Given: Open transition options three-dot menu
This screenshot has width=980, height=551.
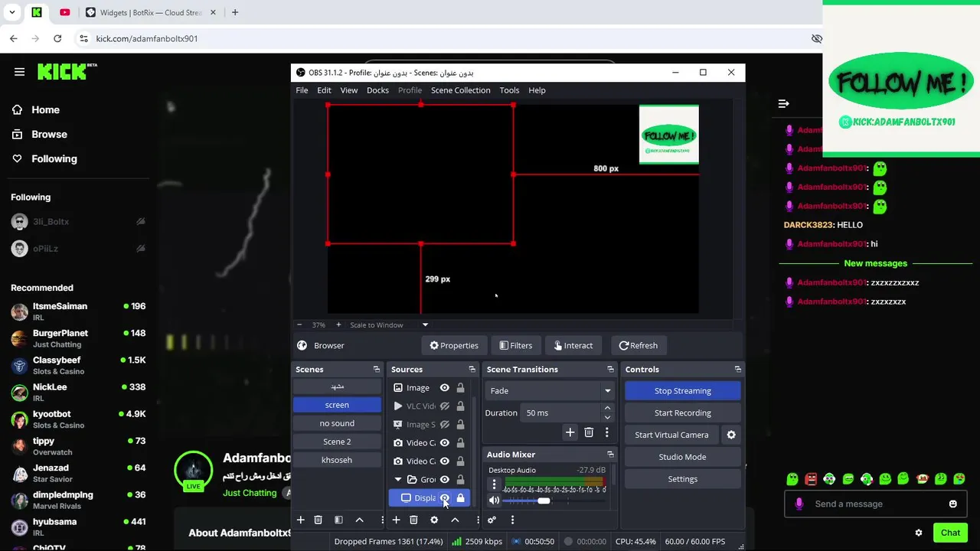Looking at the screenshot, I should [x=607, y=432].
